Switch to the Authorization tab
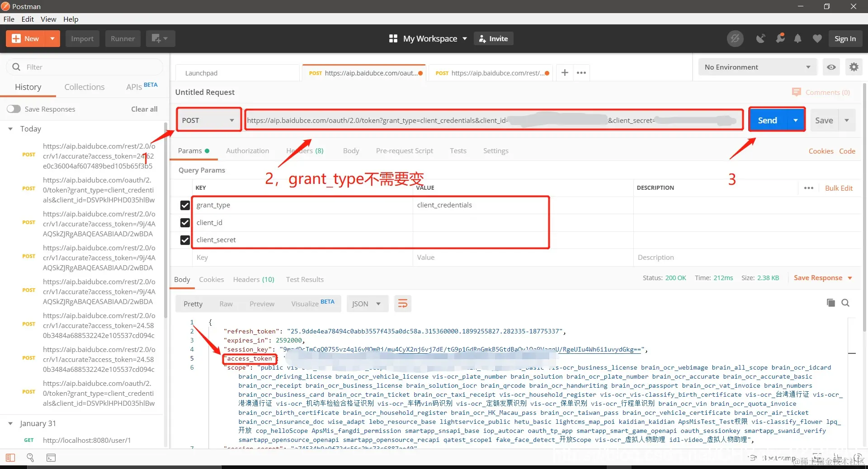Screen dimensions: 868x469 pyautogui.click(x=247, y=150)
